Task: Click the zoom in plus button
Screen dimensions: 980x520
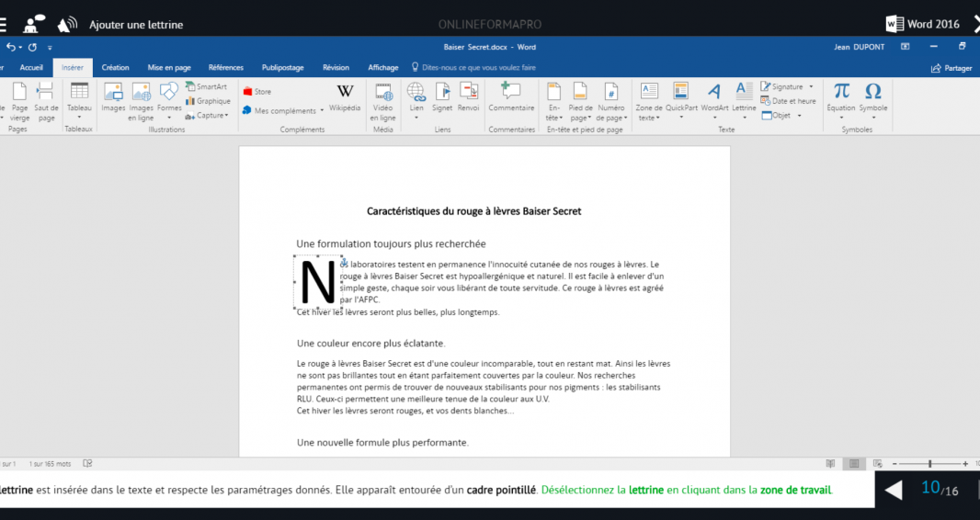Action: click(965, 464)
